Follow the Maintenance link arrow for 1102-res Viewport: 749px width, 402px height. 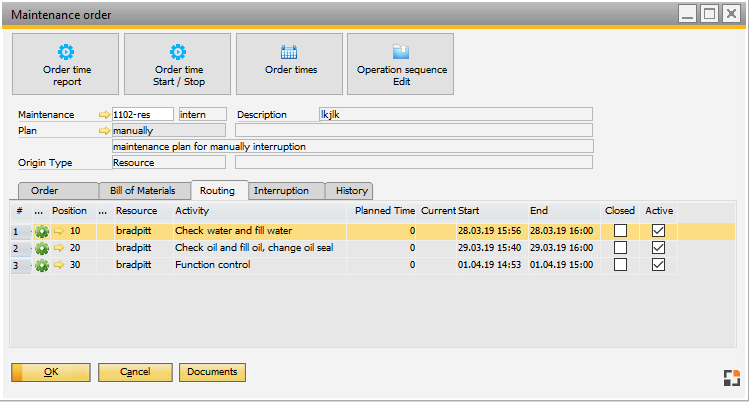pos(105,115)
